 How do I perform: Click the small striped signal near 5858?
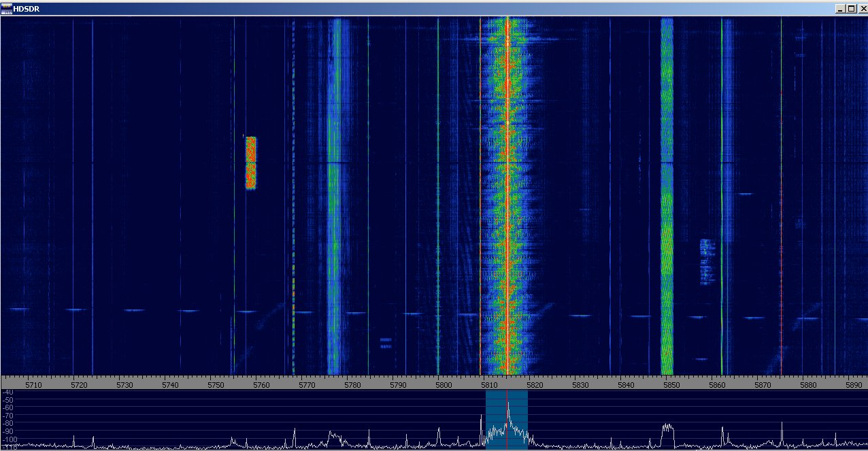[707, 262]
